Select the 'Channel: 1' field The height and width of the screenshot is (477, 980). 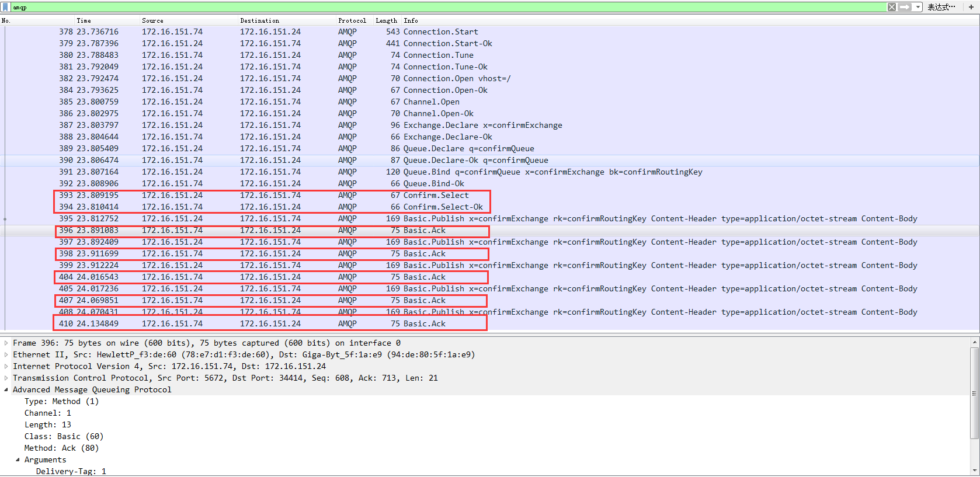click(x=47, y=413)
